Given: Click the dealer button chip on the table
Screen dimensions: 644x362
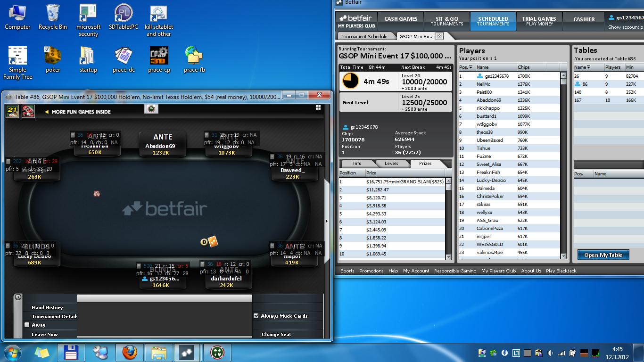Looking at the screenshot, I should (x=204, y=242).
